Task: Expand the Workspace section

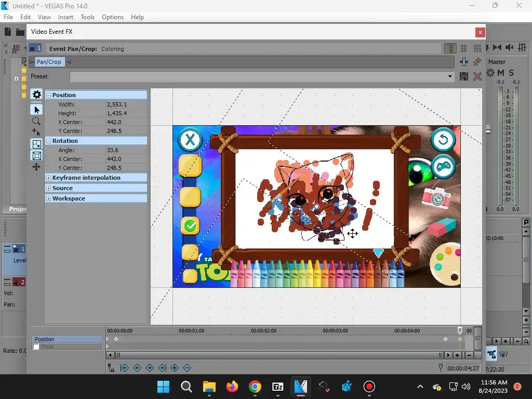Action: pyautogui.click(x=48, y=199)
